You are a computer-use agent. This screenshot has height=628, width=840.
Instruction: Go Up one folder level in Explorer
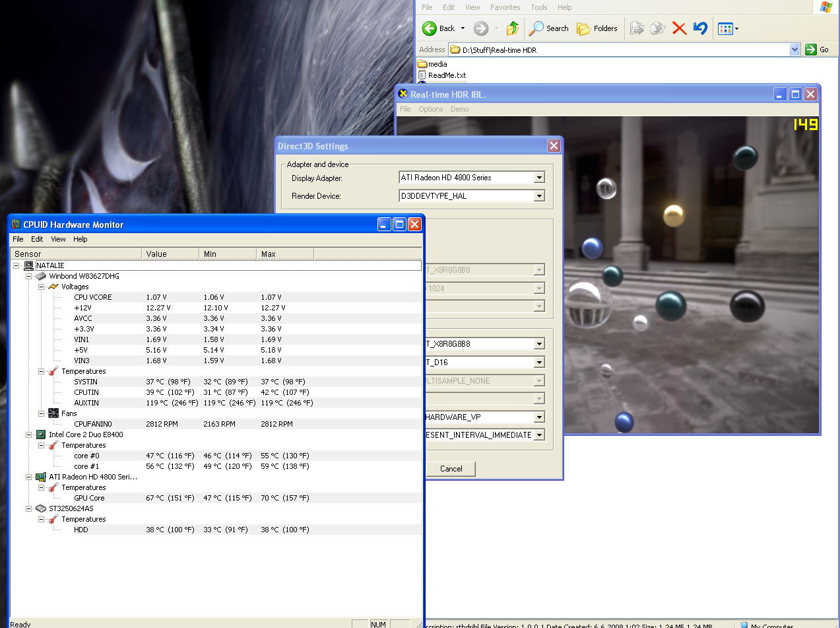513,28
